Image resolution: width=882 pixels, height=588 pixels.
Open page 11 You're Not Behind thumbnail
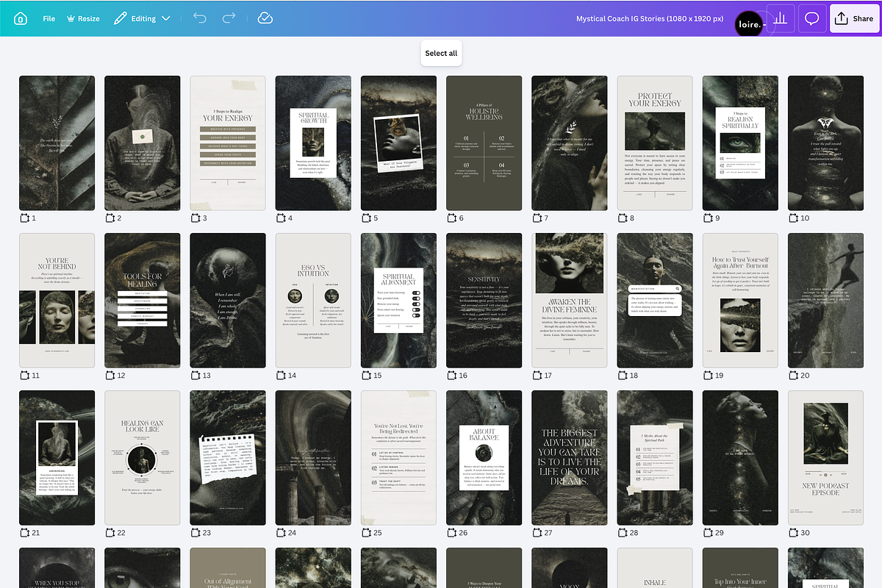pos(57,300)
